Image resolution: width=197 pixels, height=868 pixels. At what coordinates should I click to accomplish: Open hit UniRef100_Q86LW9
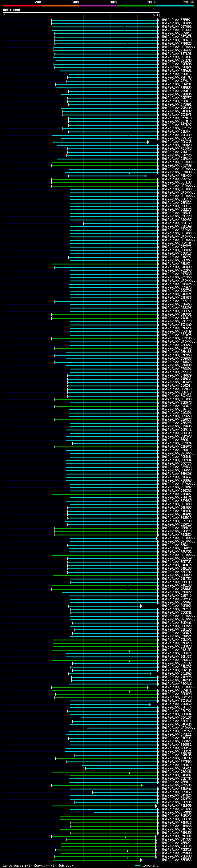point(176,433)
